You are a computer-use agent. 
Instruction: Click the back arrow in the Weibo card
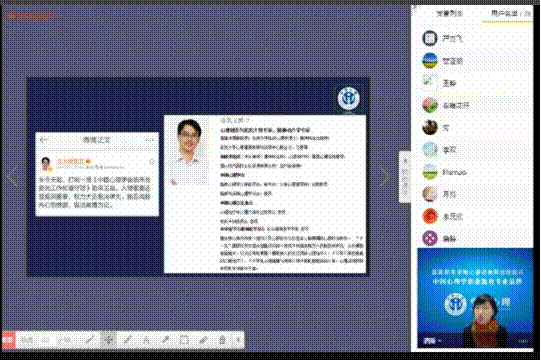click(43, 140)
